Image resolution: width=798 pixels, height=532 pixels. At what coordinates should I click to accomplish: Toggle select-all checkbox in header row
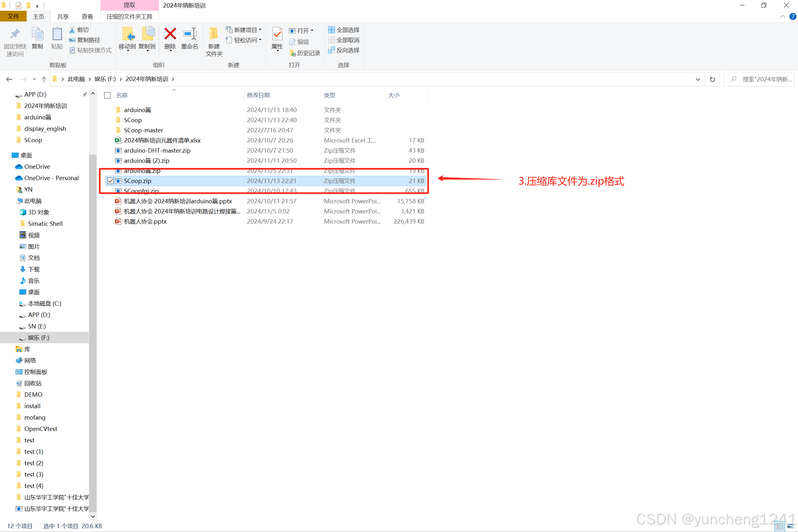click(108, 95)
